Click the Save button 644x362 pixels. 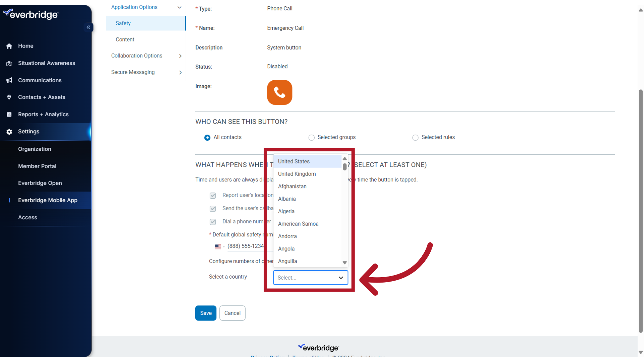pyautogui.click(x=206, y=313)
